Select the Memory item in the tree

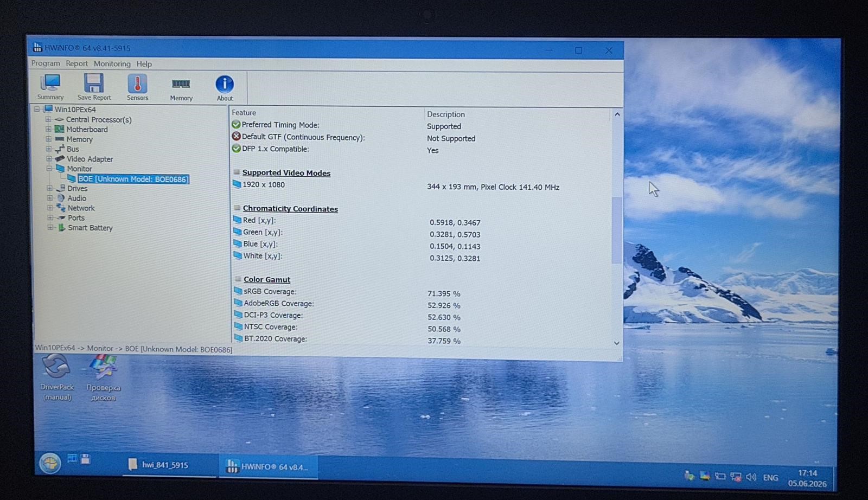click(79, 139)
